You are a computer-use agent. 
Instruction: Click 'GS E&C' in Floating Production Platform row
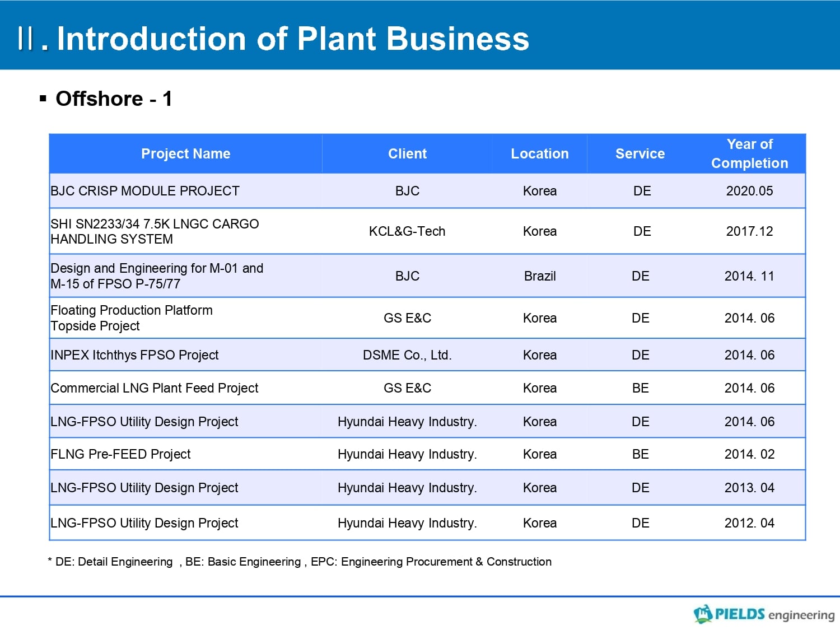(x=407, y=318)
